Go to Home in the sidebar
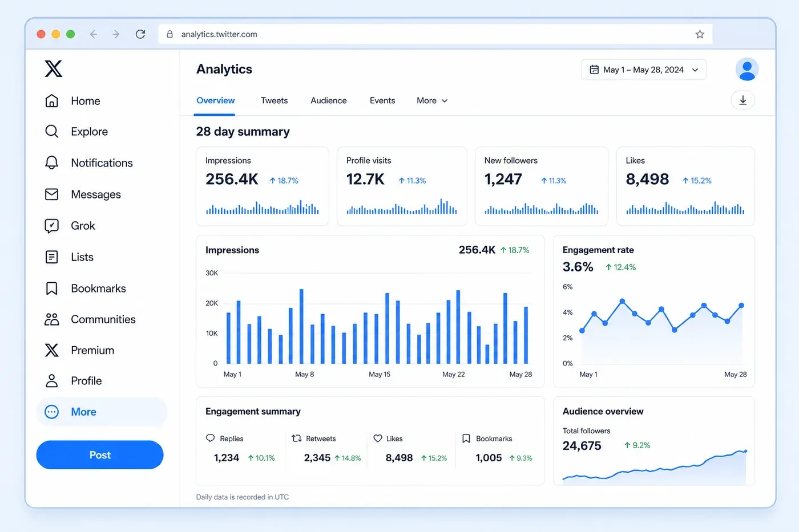 pyautogui.click(x=72, y=101)
